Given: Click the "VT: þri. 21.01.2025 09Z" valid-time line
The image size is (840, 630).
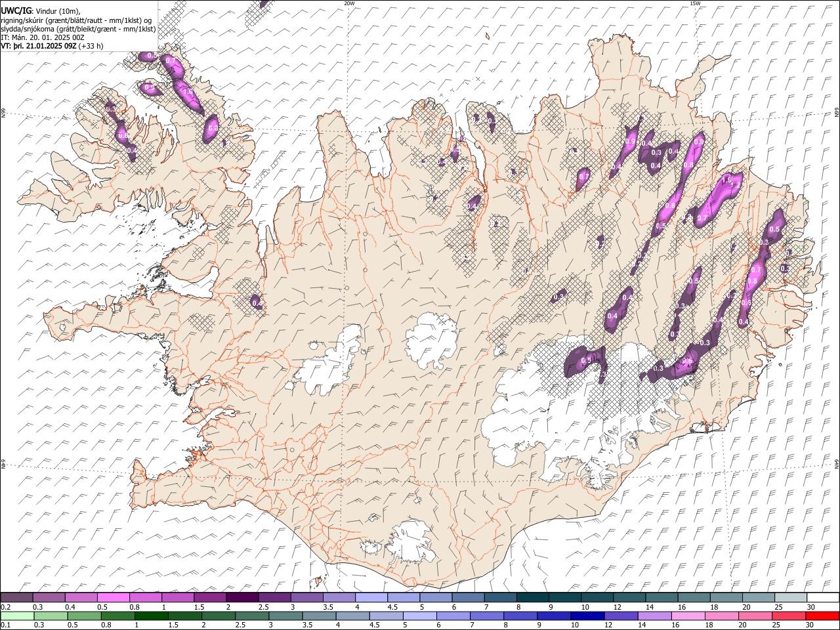Looking at the screenshot, I should point(39,46).
